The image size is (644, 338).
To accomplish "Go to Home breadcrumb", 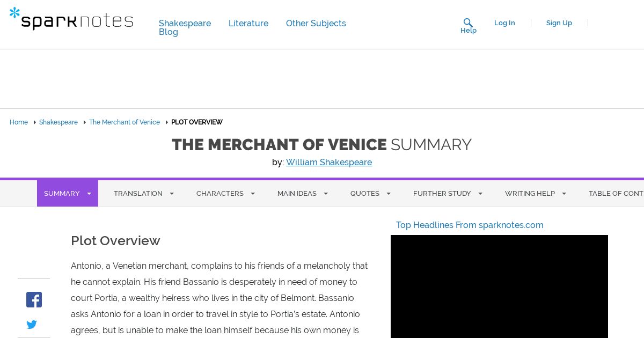I will pos(19,122).
